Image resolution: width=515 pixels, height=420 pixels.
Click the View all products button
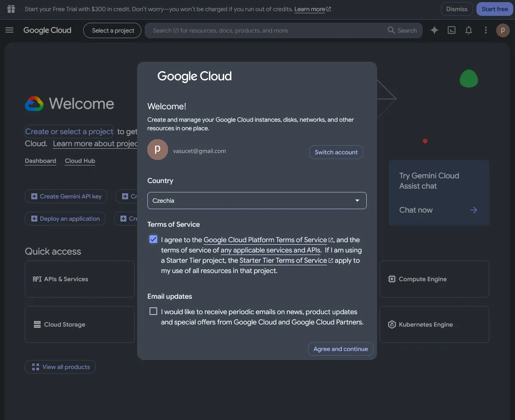(60, 367)
